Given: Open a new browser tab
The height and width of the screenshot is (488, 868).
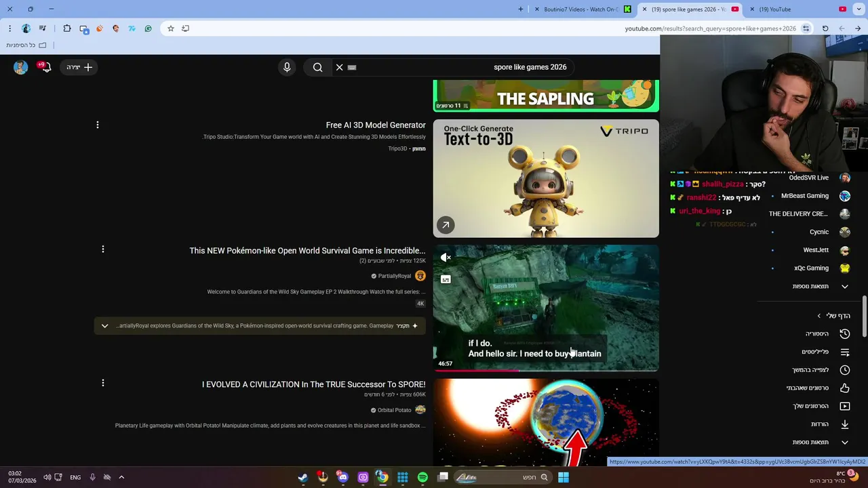Looking at the screenshot, I should click(x=521, y=9).
